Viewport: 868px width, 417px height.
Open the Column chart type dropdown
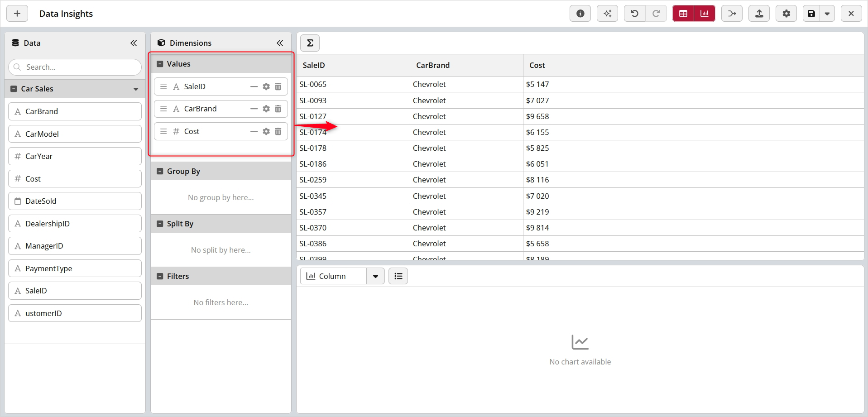click(375, 276)
